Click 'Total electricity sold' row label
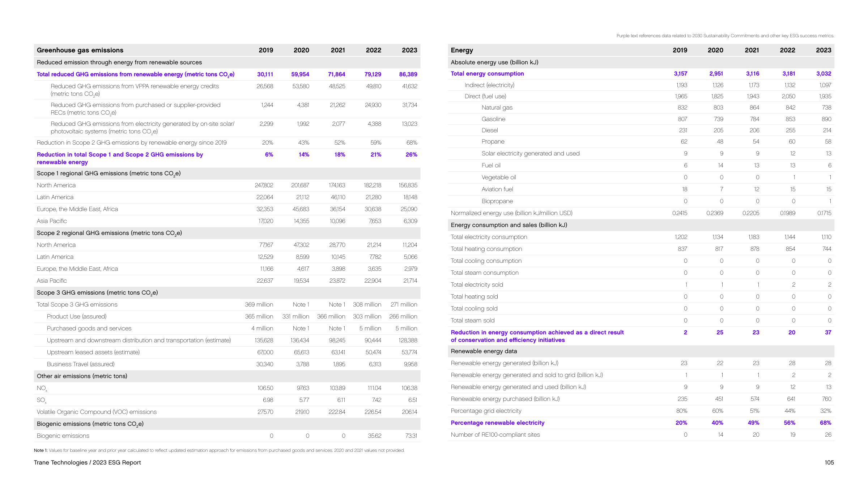 pos(477,284)
